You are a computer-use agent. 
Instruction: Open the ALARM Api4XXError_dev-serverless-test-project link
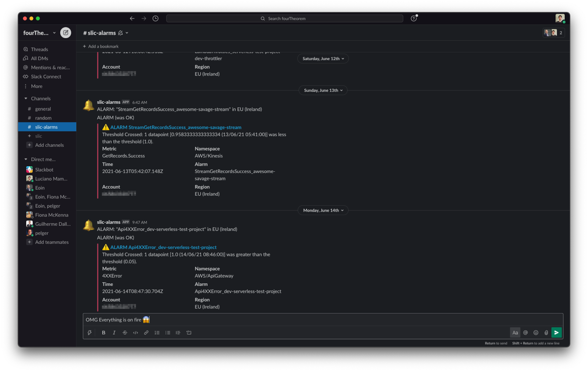163,248
